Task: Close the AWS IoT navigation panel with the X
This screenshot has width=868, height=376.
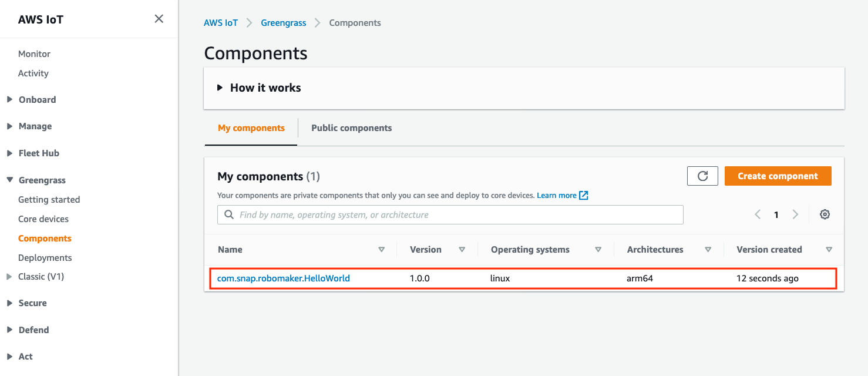Action: pyautogui.click(x=159, y=18)
